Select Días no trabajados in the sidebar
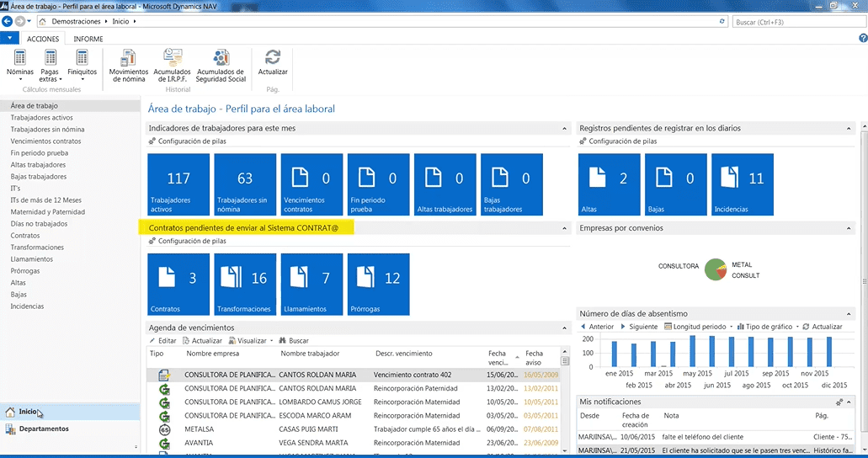Screen dimensions: 868x458 (x=39, y=224)
